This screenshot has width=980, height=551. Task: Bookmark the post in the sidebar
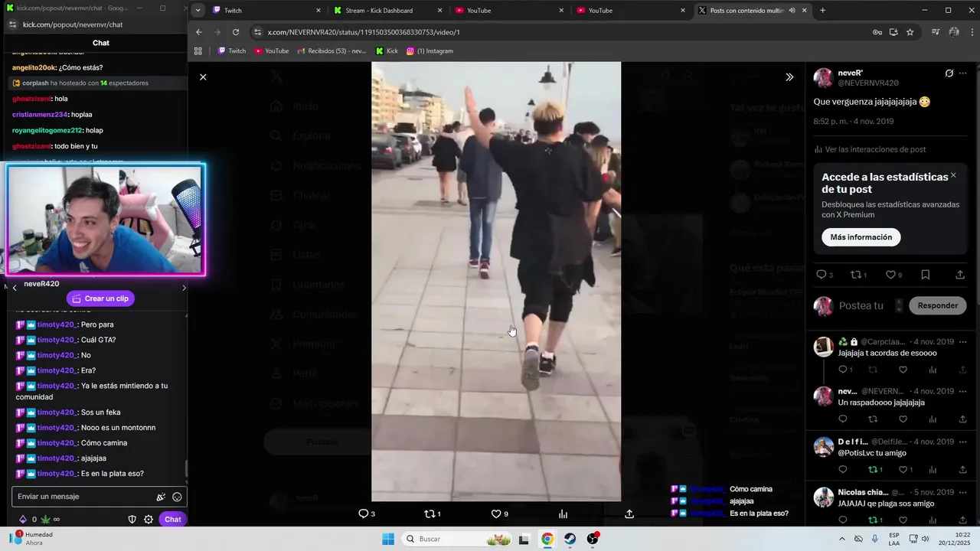[x=926, y=275]
